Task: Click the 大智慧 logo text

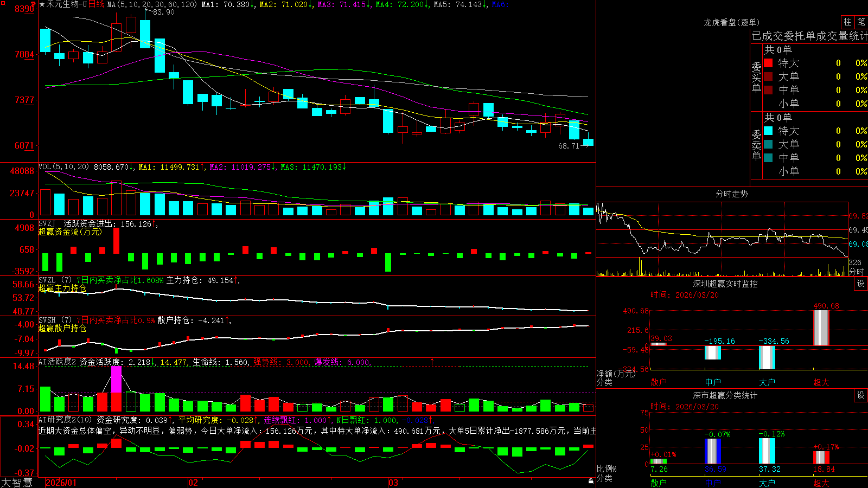Action: [x=17, y=483]
